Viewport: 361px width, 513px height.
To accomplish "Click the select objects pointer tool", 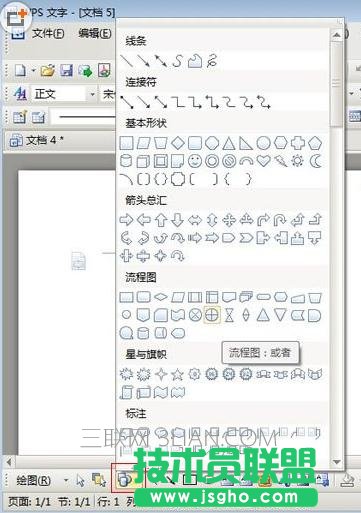I will 80,480.
